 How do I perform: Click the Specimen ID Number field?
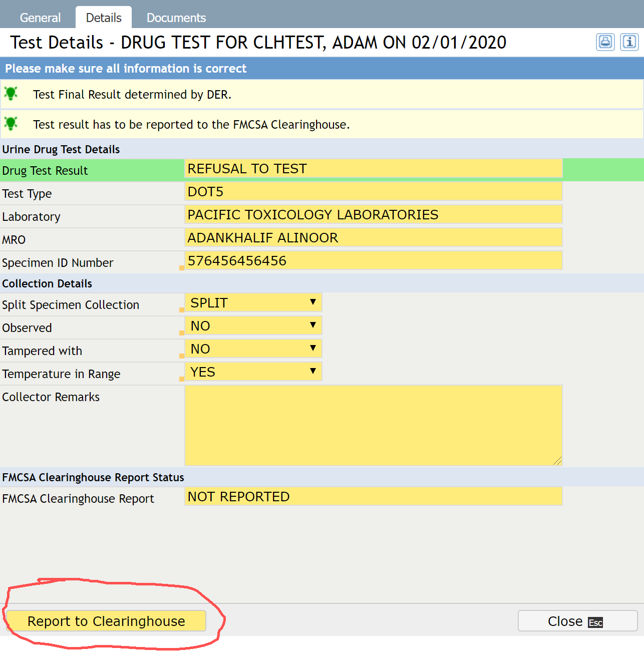[373, 261]
